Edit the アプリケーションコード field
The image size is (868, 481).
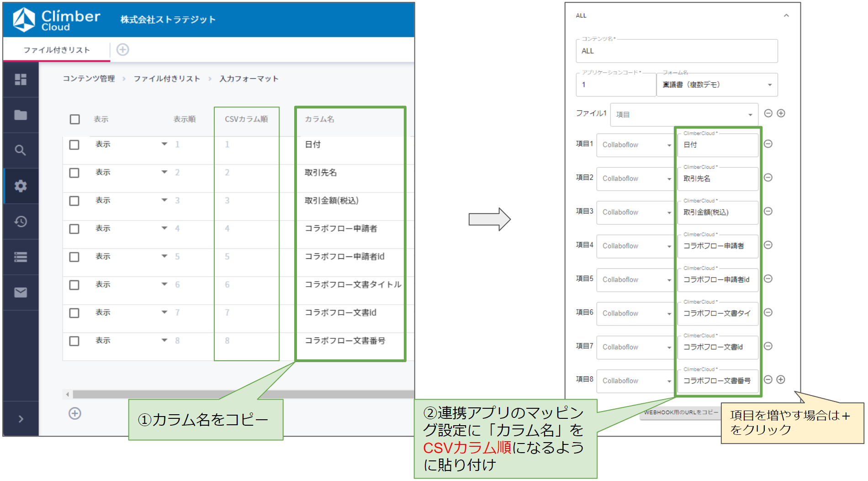click(616, 85)
